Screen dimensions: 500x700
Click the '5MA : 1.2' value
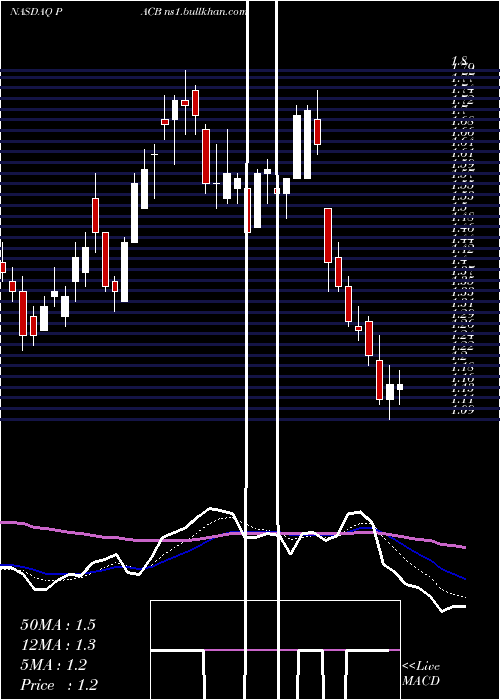(x=53, y=665)
